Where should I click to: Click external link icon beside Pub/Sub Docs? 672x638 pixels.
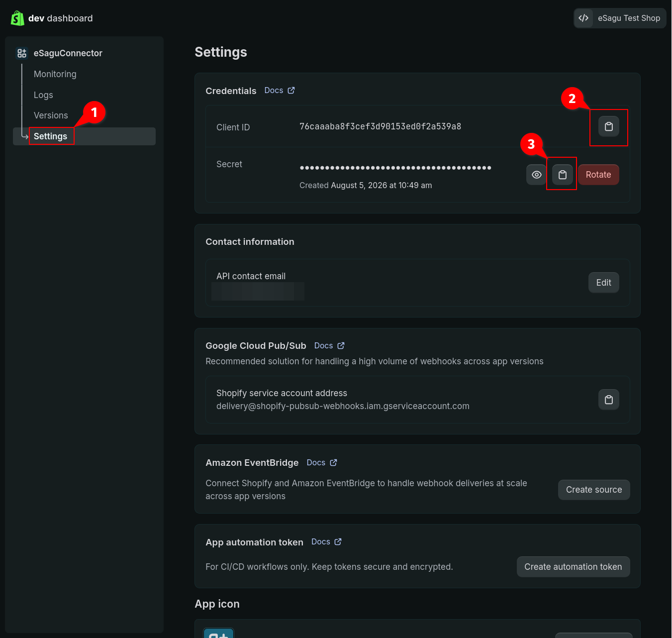pos(341,346)
